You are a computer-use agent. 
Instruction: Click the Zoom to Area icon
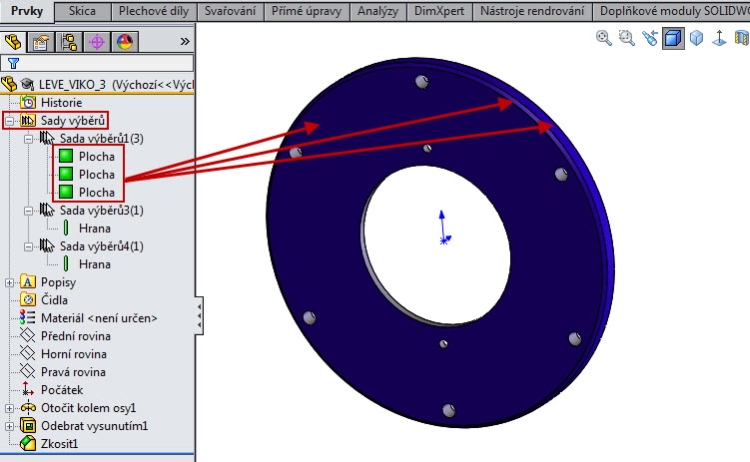pyautogui.click(x=627, y=38)
